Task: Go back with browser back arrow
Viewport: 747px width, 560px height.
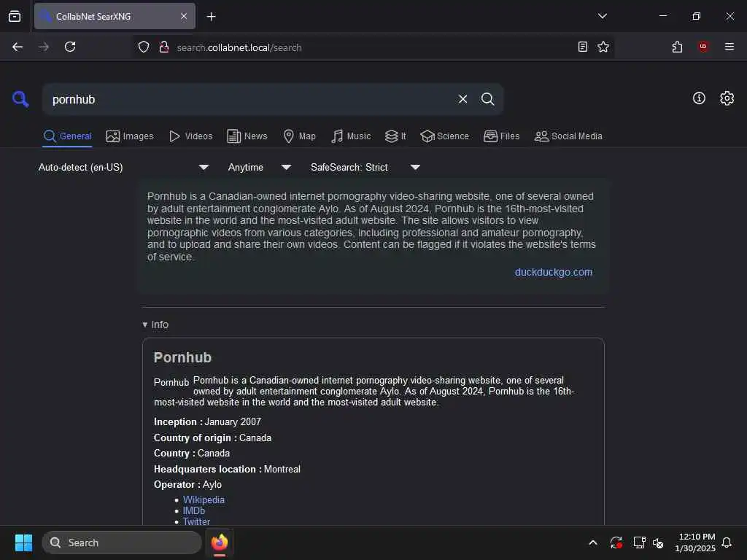Action: click(18, 47)
